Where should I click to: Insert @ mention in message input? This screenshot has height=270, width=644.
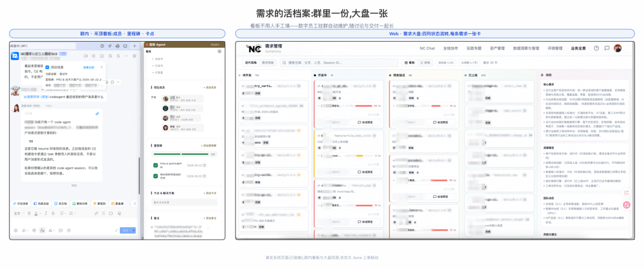[34, 230]
